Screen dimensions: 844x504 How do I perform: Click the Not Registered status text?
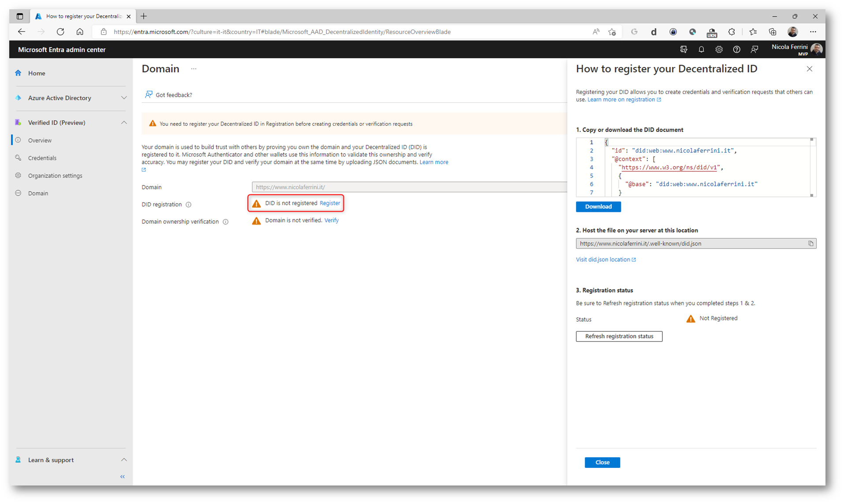coord(718,319)
